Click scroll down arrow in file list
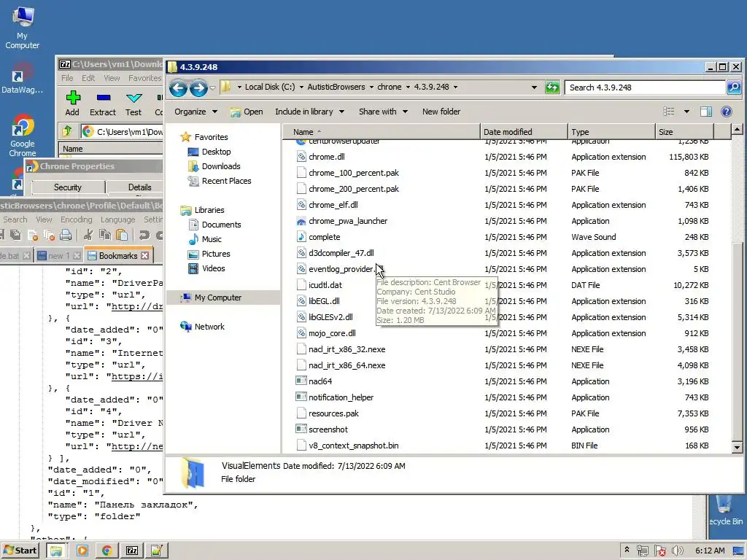747x560 pixels. click(737, 447)
